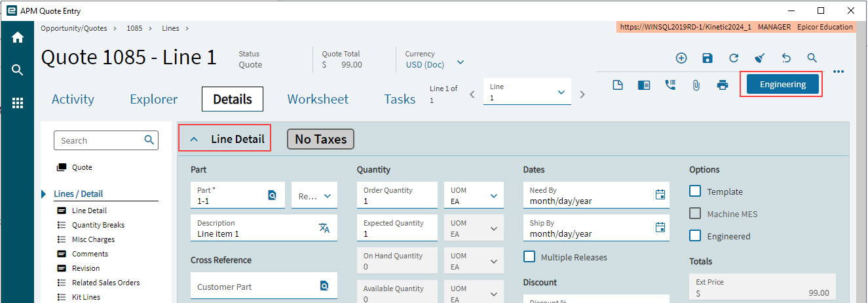Switch to the Tasks tab
This screenshot has width=868, height=303.
pyautogui.click(x=400, y=99)
